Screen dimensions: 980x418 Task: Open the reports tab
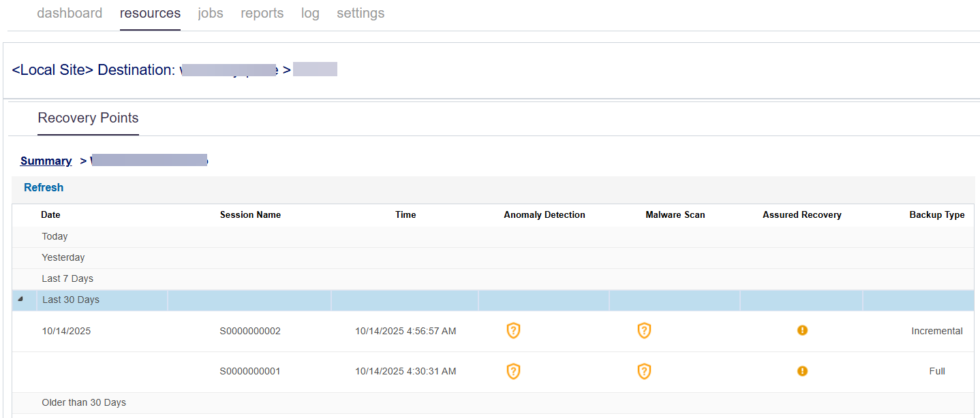pos(262,14)
